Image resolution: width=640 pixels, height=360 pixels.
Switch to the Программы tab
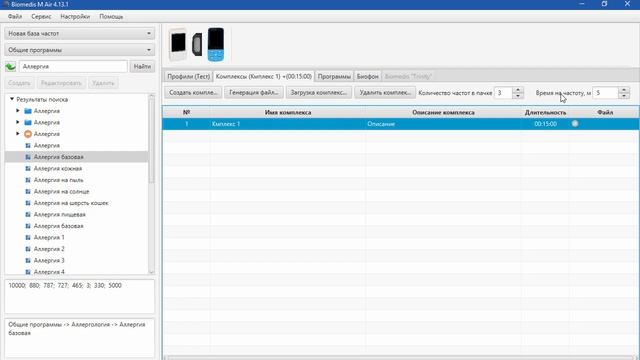click(334, 76)
